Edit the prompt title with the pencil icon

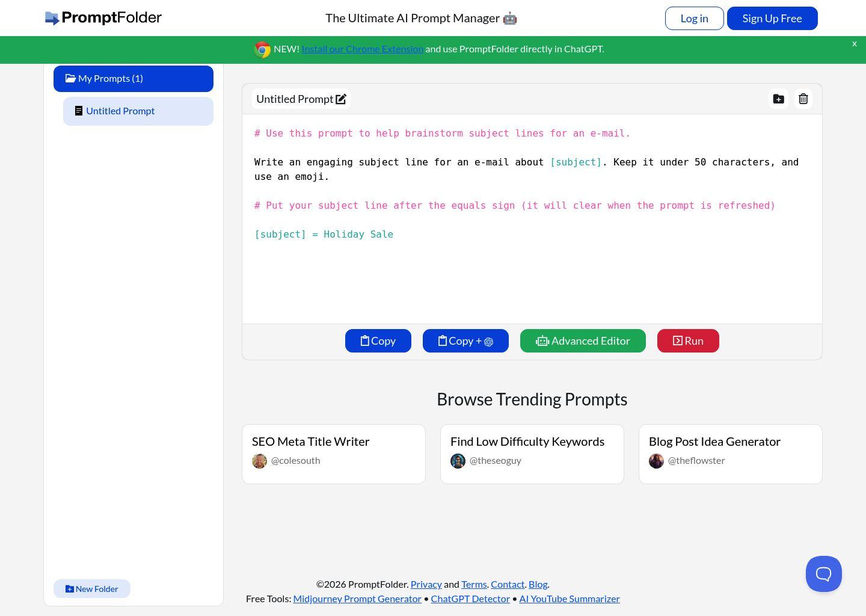[x=340, y=99]
